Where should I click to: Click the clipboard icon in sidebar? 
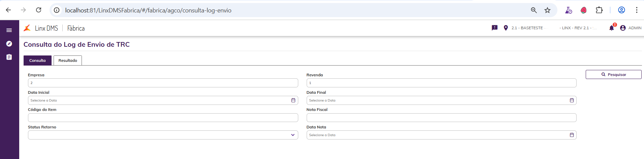[9, 57]
